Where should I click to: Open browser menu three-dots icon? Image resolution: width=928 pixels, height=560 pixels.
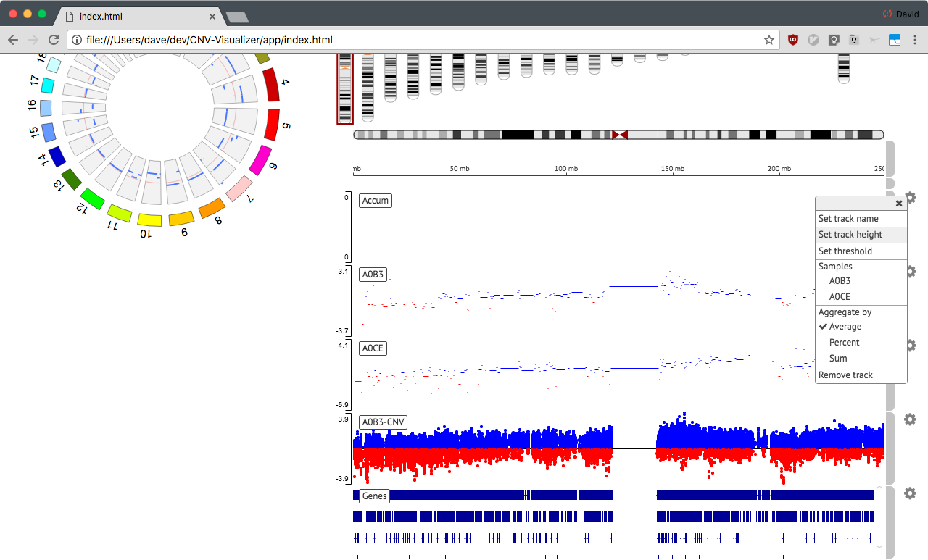tap(916, 40)
